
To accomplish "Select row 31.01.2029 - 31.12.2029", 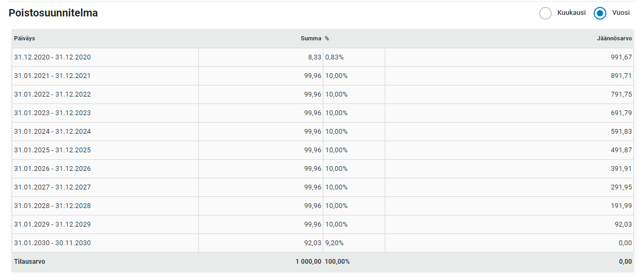I will coord(52,224).
